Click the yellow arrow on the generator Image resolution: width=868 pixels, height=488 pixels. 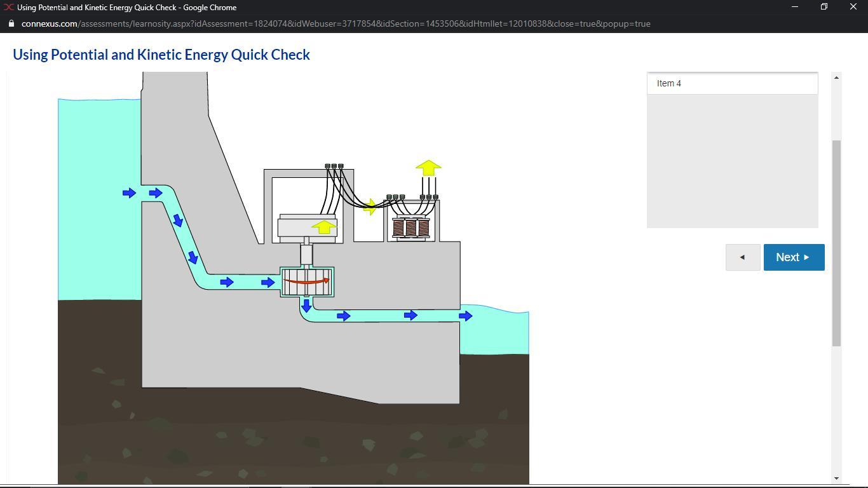(324, 227)
